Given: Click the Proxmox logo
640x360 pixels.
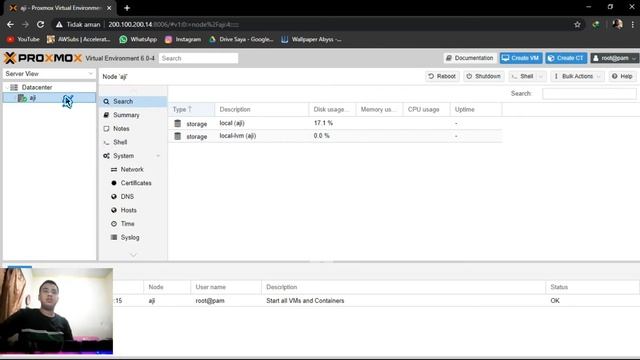Looking at the screenshot, I should pyautogui.click(x=43, y=58).
